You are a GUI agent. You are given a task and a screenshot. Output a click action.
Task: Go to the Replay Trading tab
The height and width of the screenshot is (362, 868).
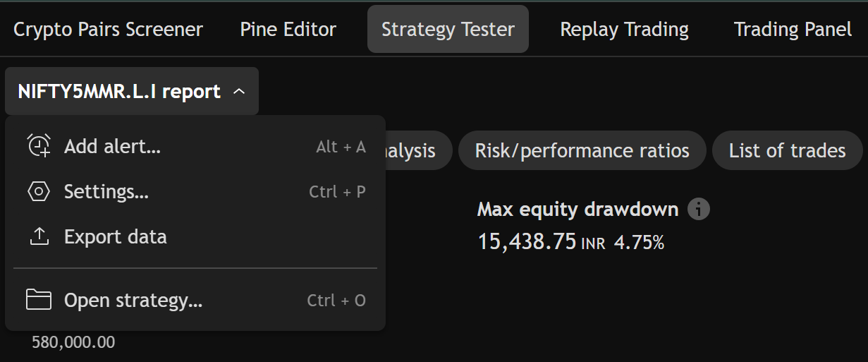(x=624, y=30)
